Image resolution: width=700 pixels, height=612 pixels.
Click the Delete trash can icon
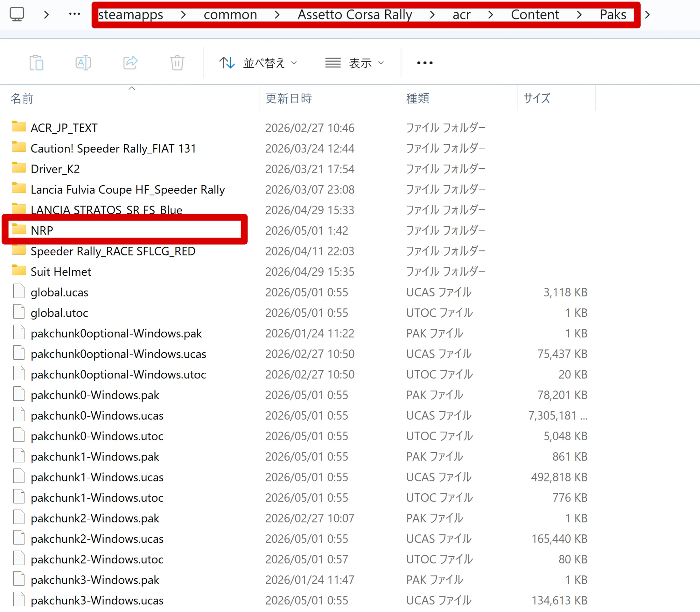pos(177,63)
